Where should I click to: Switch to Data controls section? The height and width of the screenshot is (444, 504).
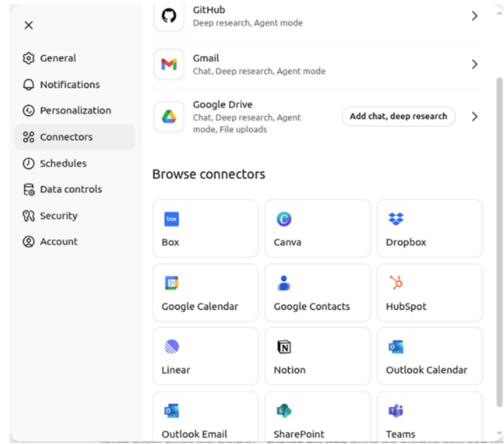[71, 189]
